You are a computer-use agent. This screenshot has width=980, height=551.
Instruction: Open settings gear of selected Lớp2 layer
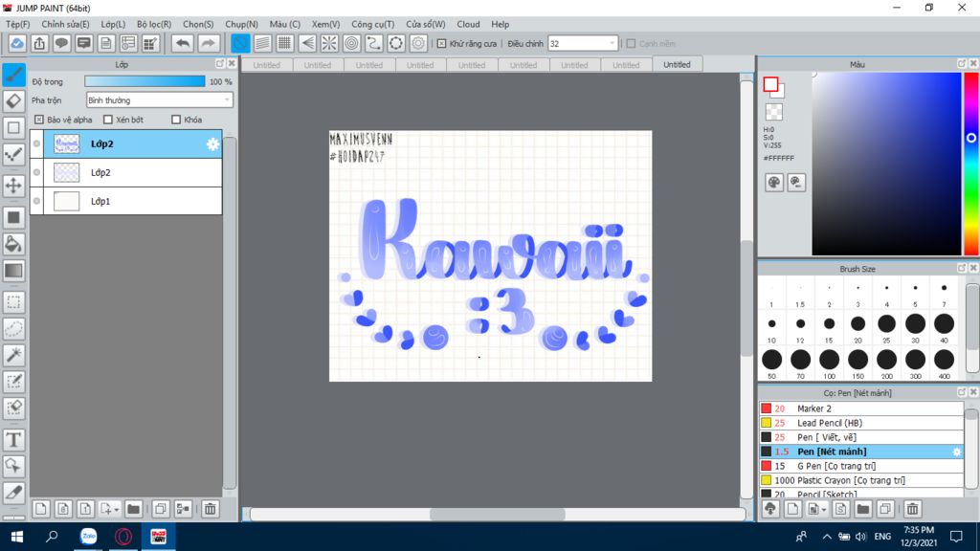[212, 144]
